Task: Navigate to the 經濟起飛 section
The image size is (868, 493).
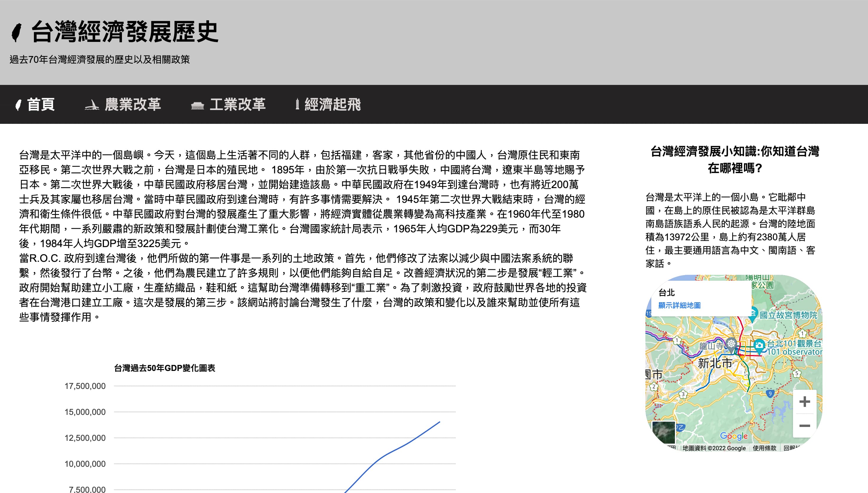Action: tap(332, 104)
